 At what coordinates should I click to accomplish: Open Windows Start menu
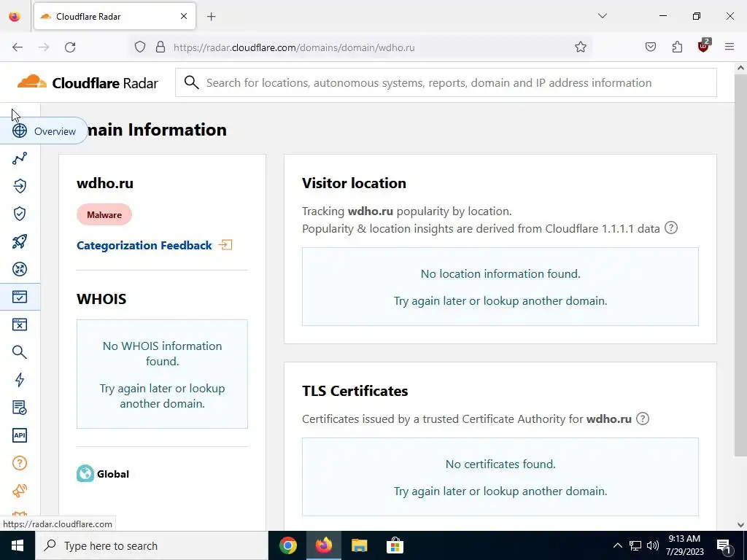point(17,545)
